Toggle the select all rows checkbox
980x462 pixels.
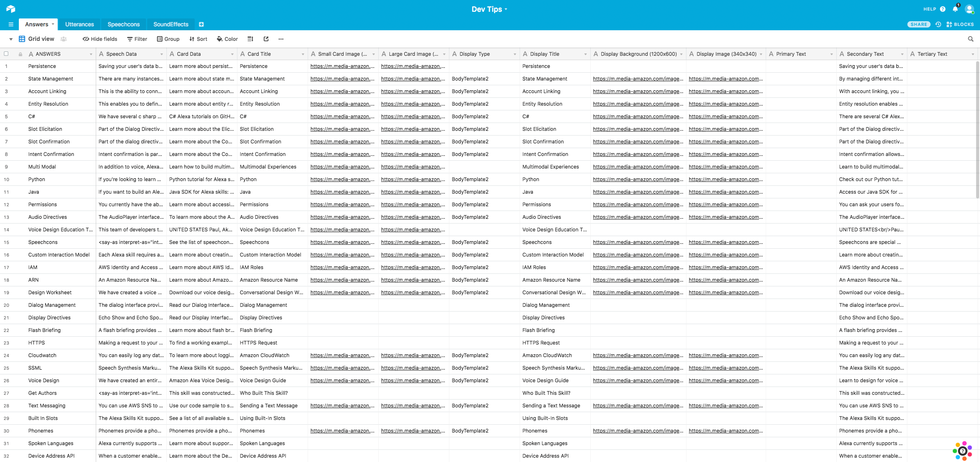[x=6, y=54]
